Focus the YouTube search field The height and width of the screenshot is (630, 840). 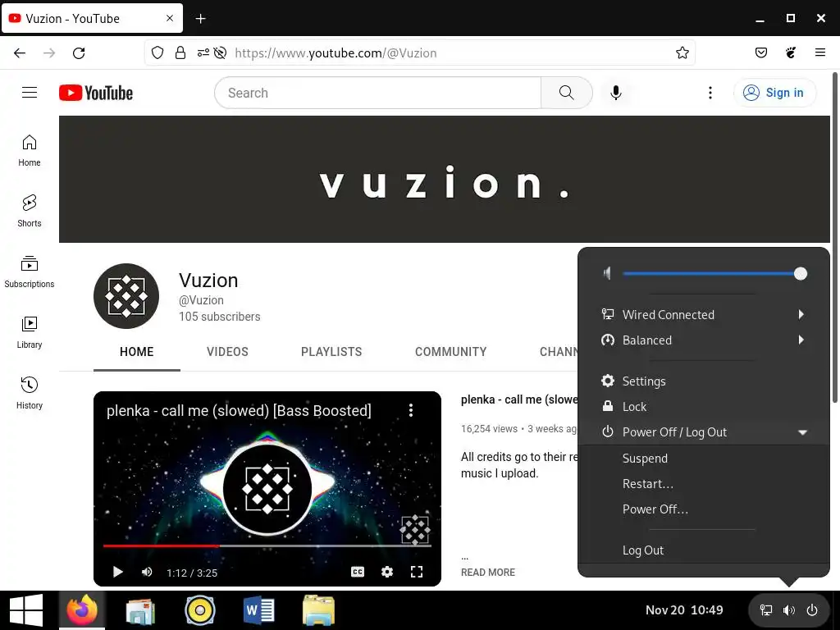coord(378,93)
